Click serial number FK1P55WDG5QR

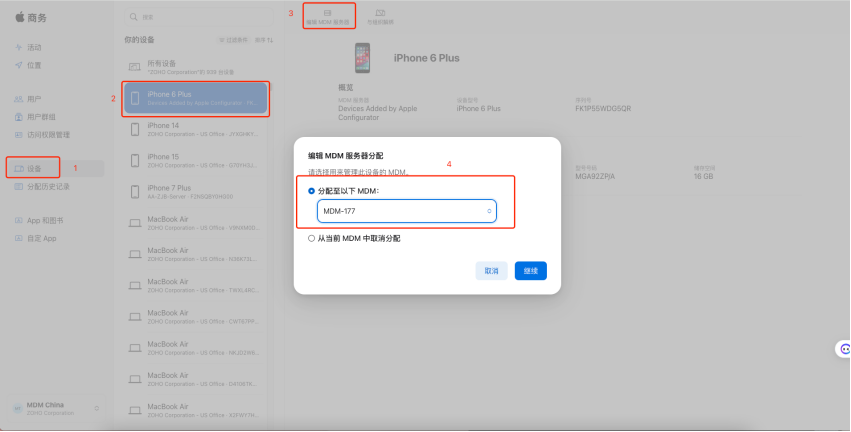(603, 109)
